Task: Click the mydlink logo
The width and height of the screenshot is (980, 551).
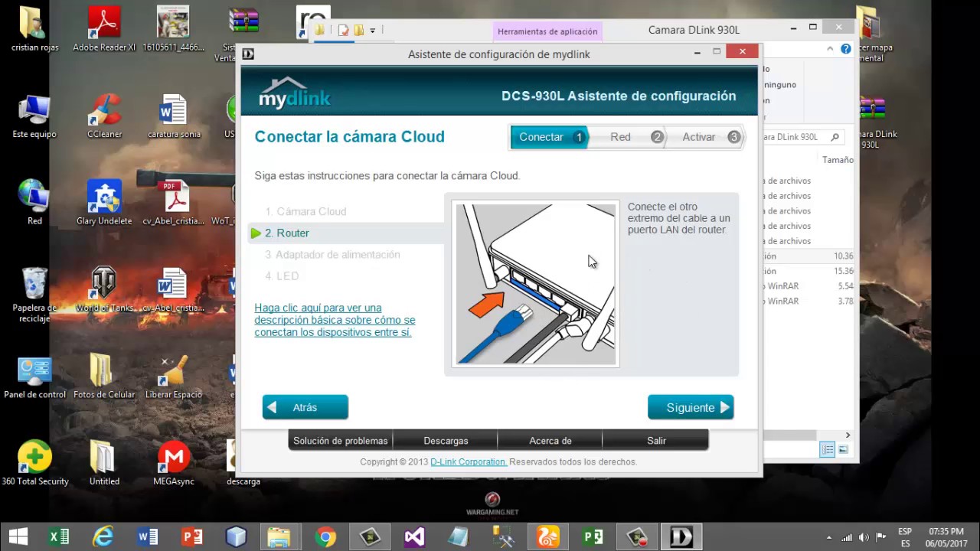Action: pyautogui.click(x=295, y=93)
